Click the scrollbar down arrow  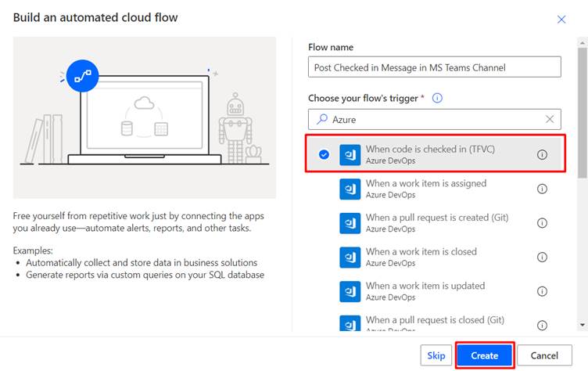point(582,325)
